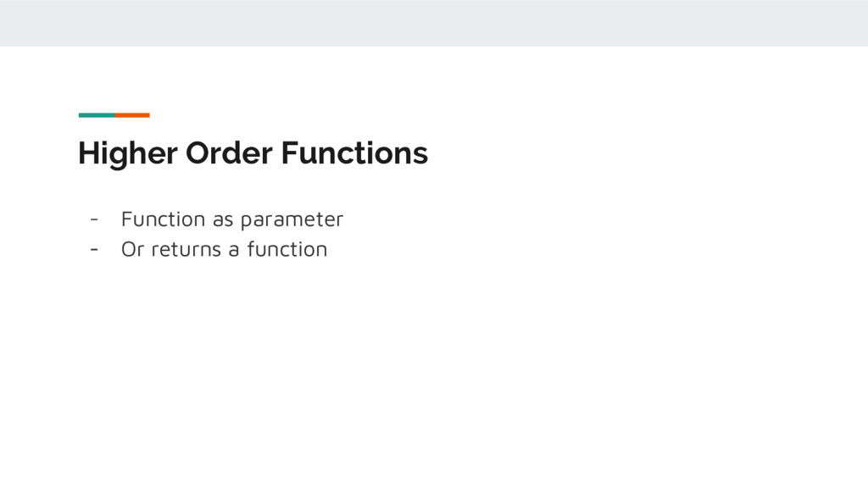Click the word "Function" in first bullet
Viewport: 868px width, 488px height.
(x=163, y=219)
